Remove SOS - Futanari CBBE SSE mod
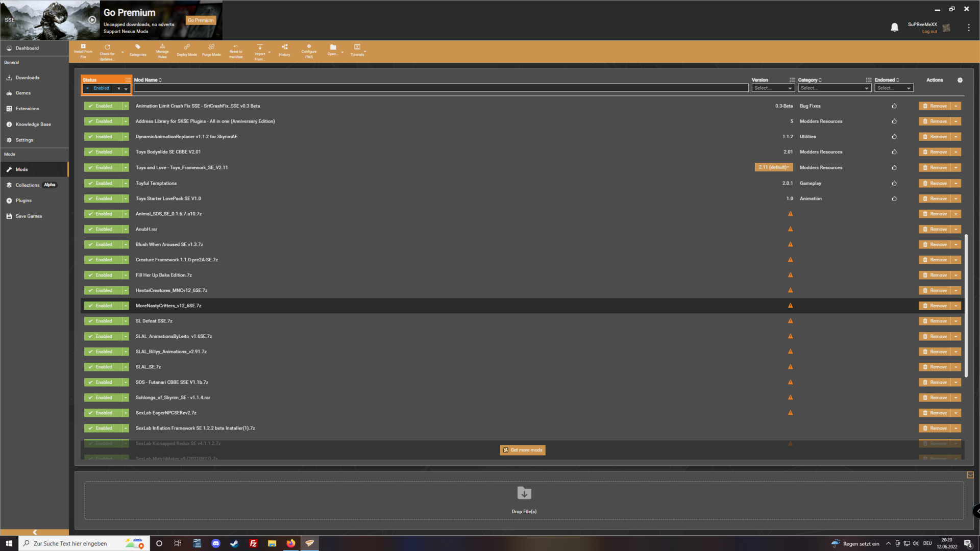980x551 pixels. pos(935,382)
